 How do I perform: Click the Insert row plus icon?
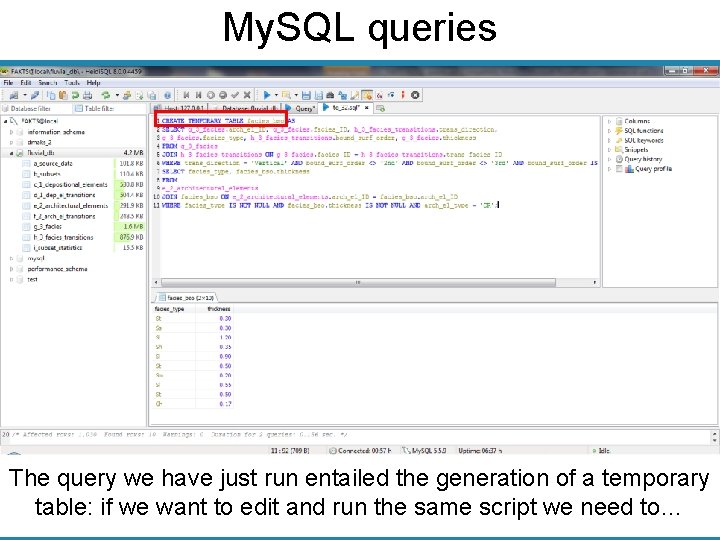pyautogui.click(x=211, y=95)
